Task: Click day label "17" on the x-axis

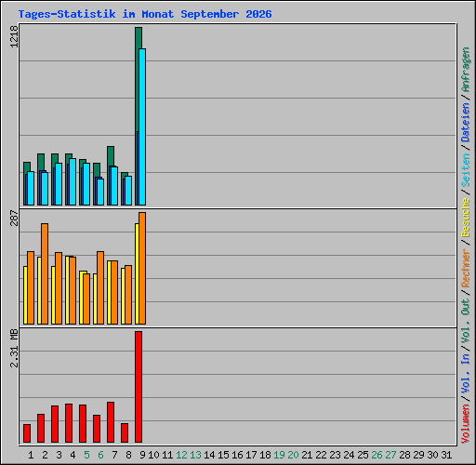Action: [x=251, y=455]
